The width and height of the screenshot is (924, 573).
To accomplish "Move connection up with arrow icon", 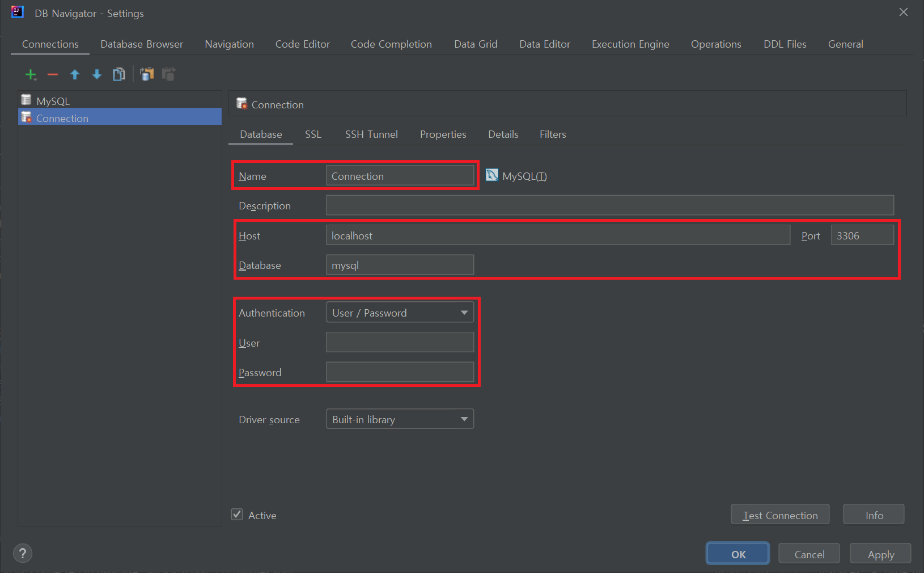I will point(75,74).
